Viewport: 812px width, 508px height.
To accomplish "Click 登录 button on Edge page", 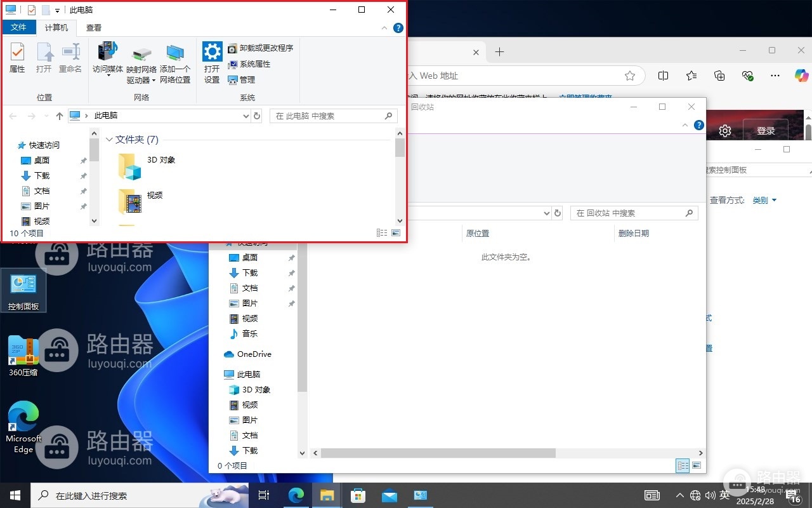I will coord(766,131).
